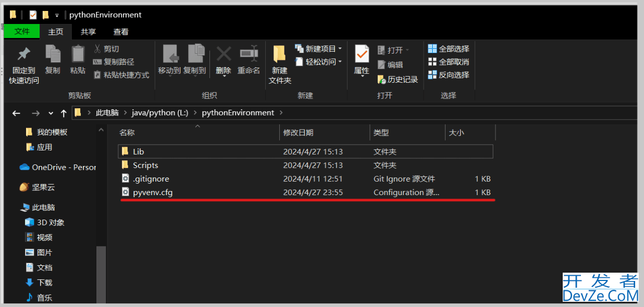Switch to the Share (共享) tab
The height and width of the screenshot is (307, 644).
[x=88, y=32]
